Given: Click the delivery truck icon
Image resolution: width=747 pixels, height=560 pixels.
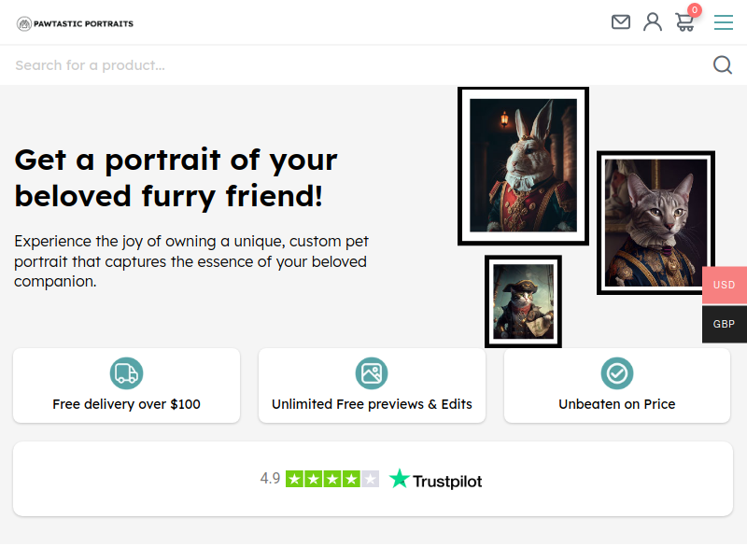Looking at the screenshot, I should (126, 373).
